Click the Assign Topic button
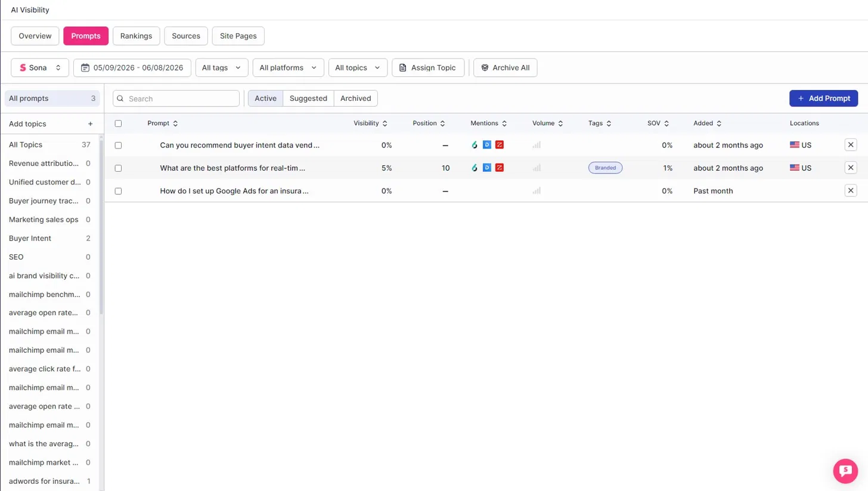 428,68
